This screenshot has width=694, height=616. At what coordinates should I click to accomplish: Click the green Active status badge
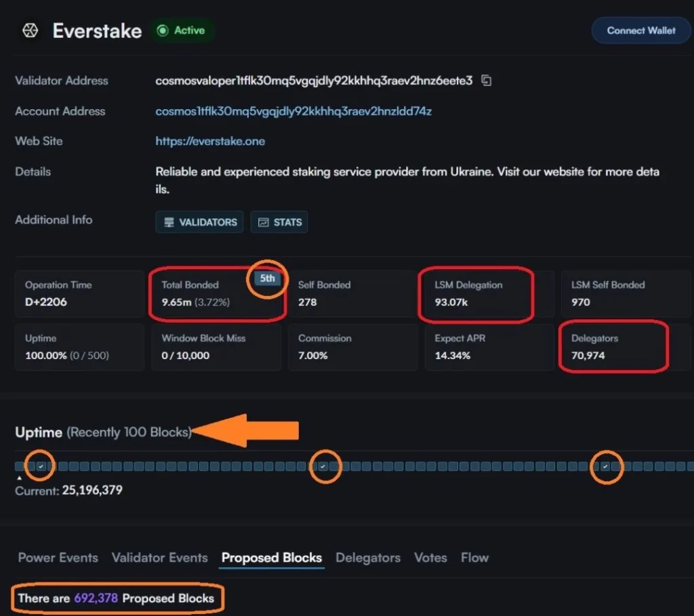coord(181,30)
